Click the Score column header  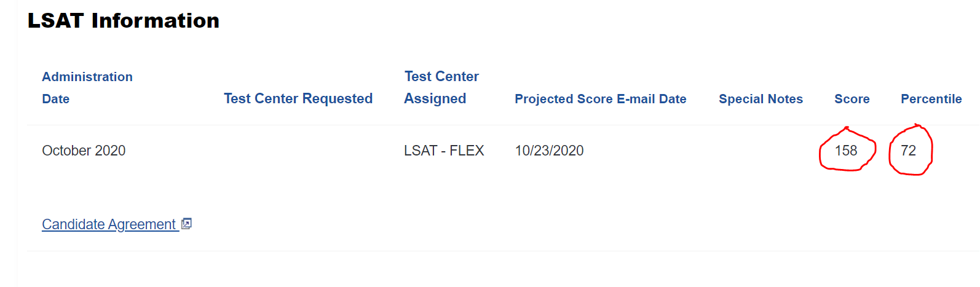[x=852, y=99]
